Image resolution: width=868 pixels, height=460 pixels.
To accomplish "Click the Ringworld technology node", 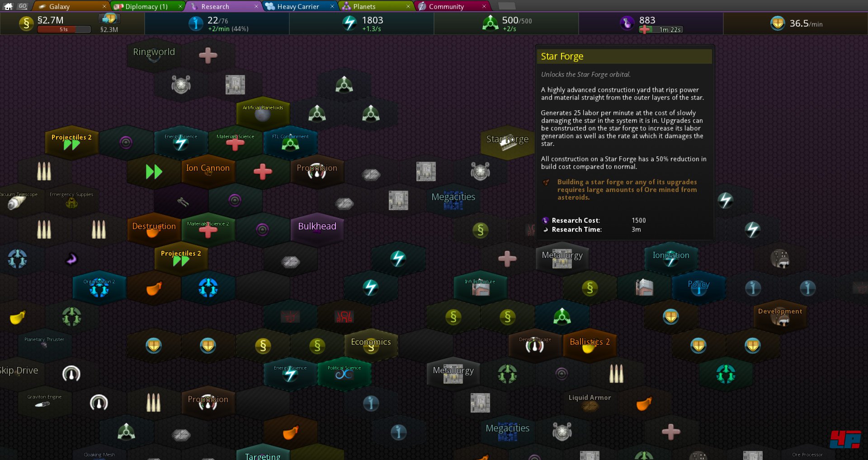I will (154, 55).
